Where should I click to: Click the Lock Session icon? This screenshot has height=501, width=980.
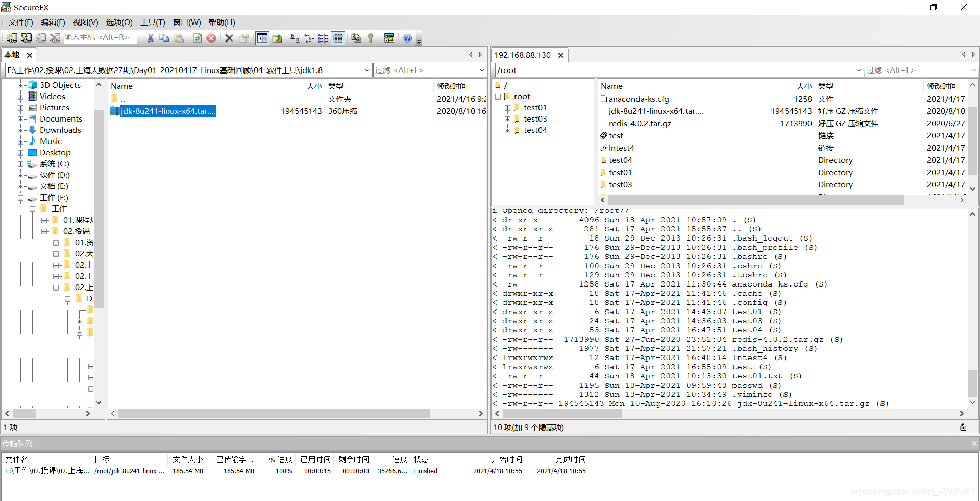click(389, 38)
